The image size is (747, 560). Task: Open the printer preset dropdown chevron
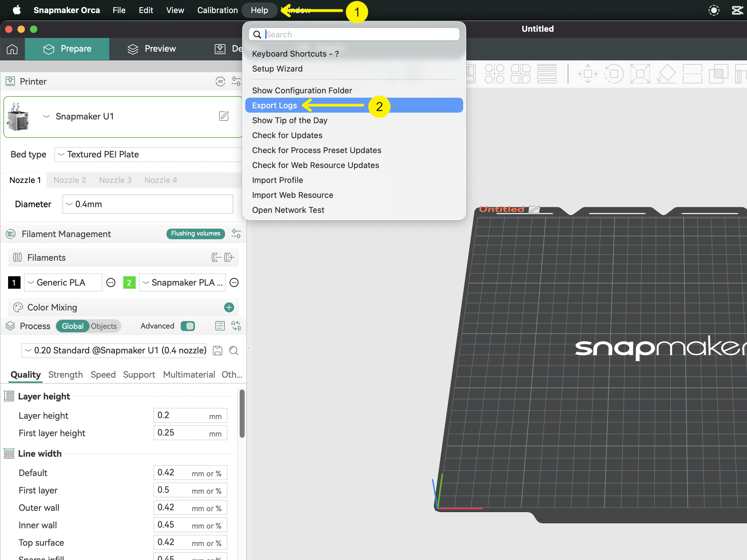click(x=46, y=116)
